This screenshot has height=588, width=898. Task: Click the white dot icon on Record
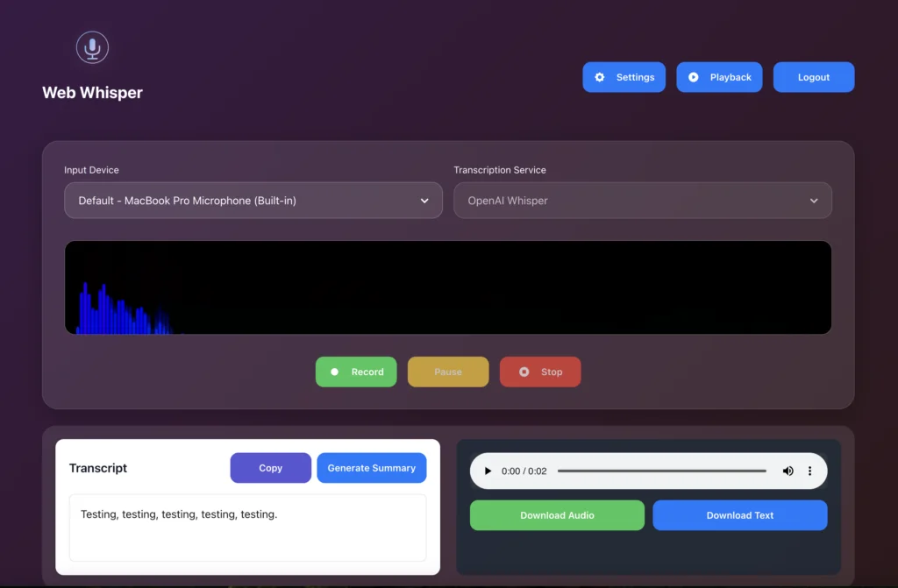pos(334,372)
